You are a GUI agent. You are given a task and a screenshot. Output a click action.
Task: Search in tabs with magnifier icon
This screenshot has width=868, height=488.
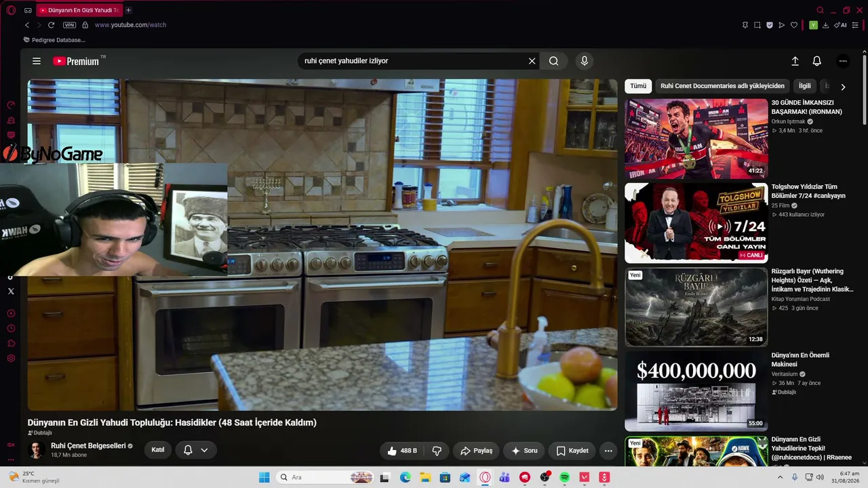[820, 10]
